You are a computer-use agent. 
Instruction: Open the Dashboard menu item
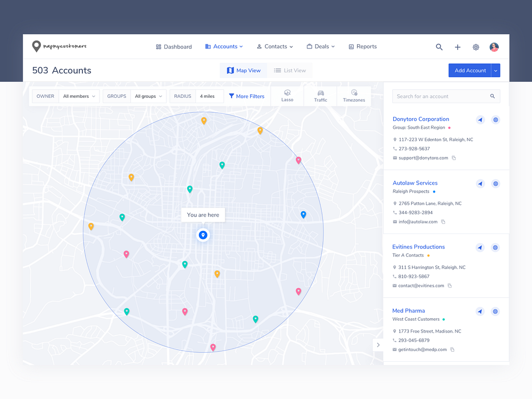pyautogui.click(x=174, y=47)
